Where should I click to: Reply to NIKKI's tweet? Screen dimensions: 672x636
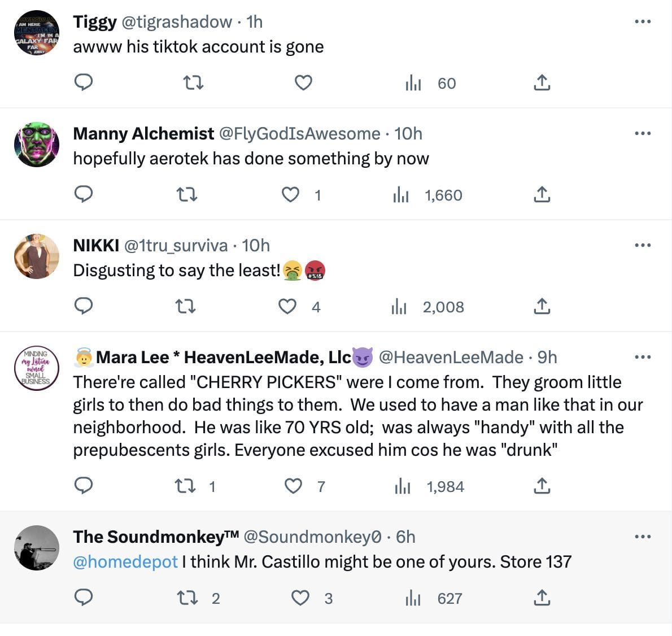click(84, 307)
